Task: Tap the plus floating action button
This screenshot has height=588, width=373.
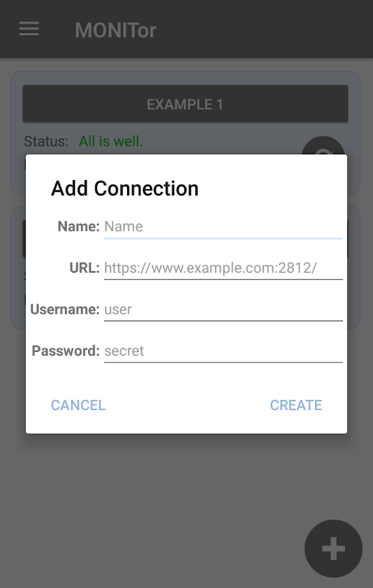Action: pyautogui.click(x=333, y=548)
